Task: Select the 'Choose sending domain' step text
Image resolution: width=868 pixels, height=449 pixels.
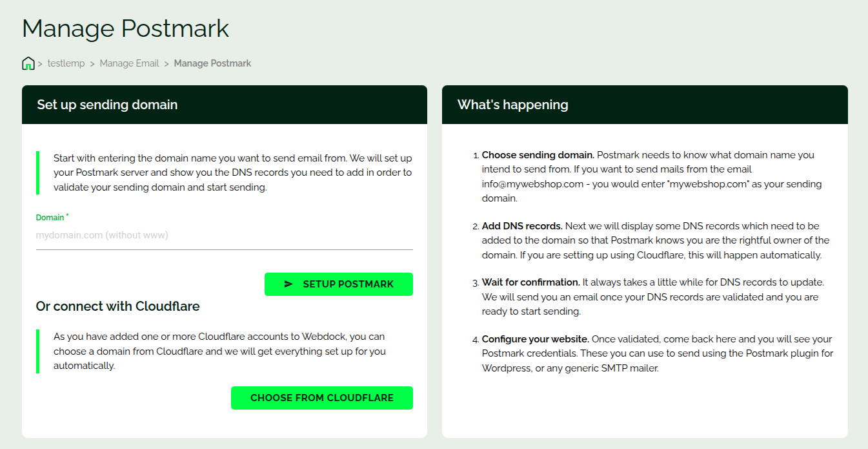Action: (538, 155)
